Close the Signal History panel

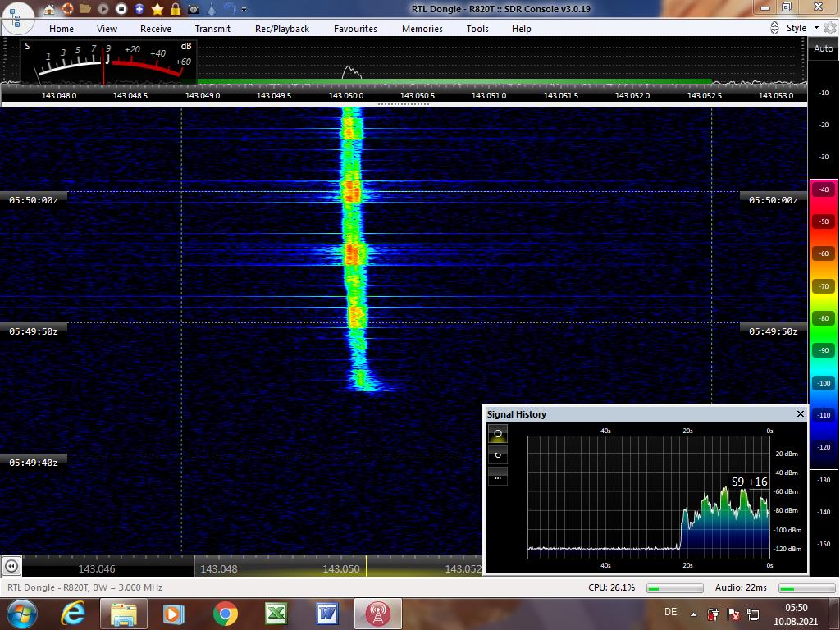click(x=801, y=413)
